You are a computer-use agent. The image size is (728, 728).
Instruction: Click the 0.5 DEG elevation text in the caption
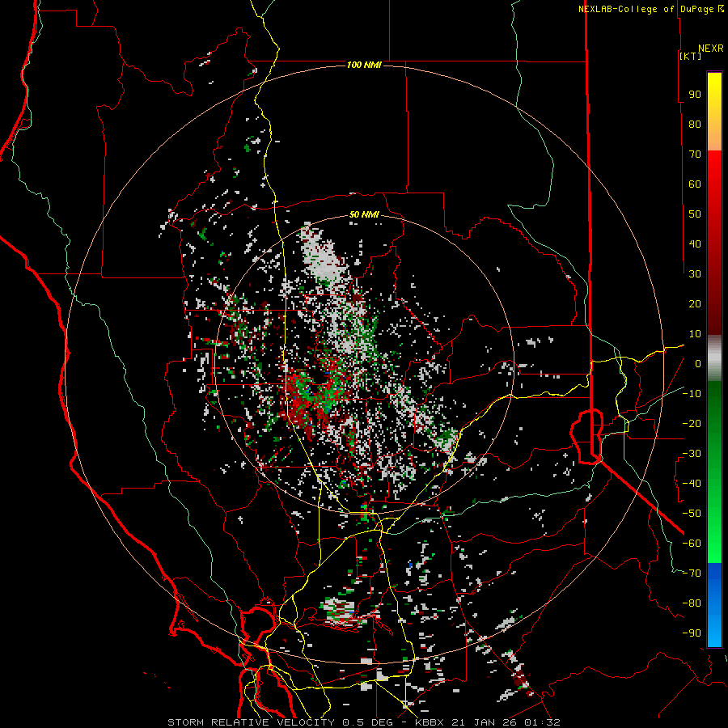(368, 722)
